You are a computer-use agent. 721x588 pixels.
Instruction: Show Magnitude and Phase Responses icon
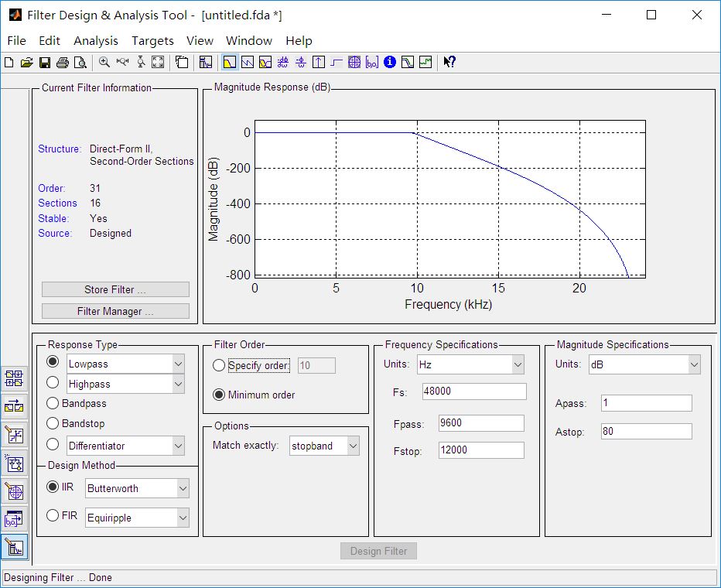[265, 62]
